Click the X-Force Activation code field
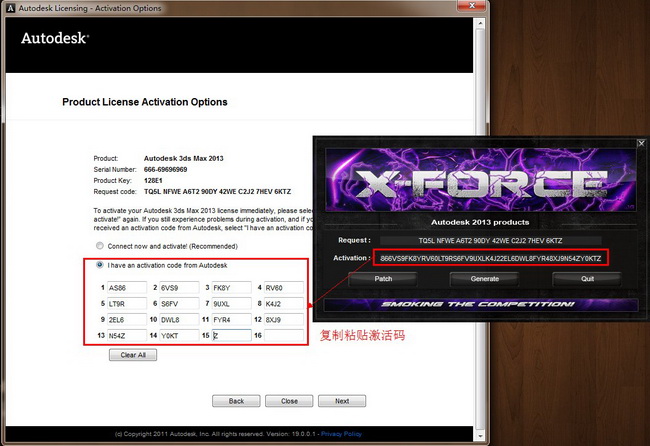Image resolution: width=650 pixels, height=446 pixels. pyautogui.click(x=490, y=258)
